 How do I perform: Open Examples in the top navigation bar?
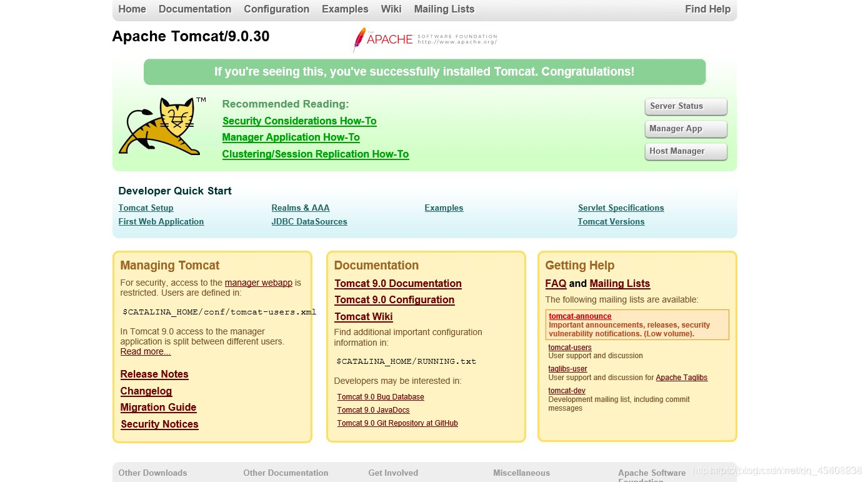coord(345,9)
